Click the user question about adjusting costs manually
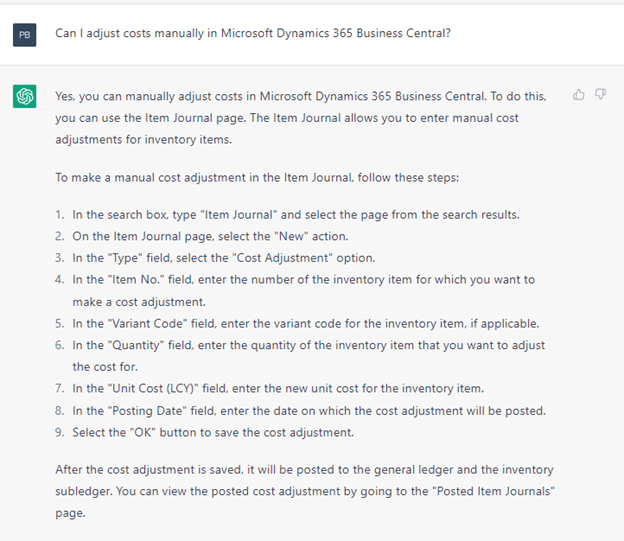The image size is (624, 541). tap(253, 33)
